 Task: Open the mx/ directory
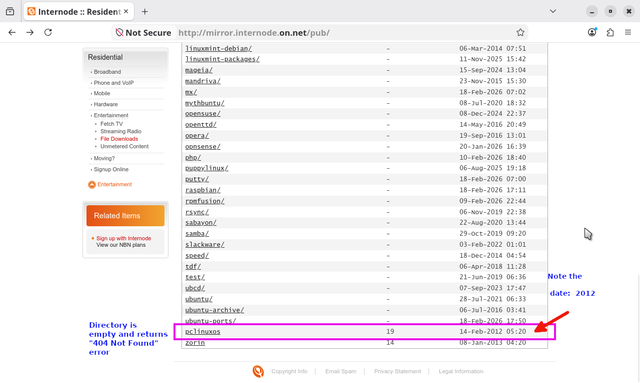[x=191, y=92]
